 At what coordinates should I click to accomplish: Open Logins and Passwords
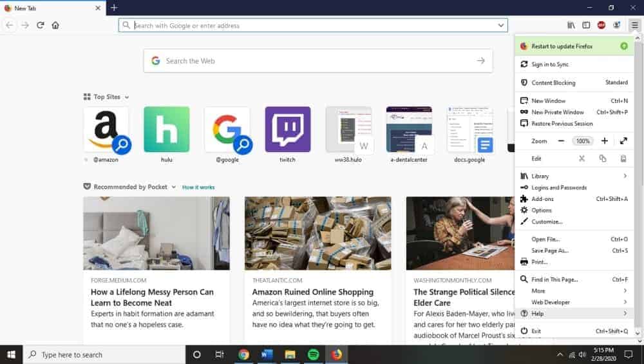[x=574, y=187]
